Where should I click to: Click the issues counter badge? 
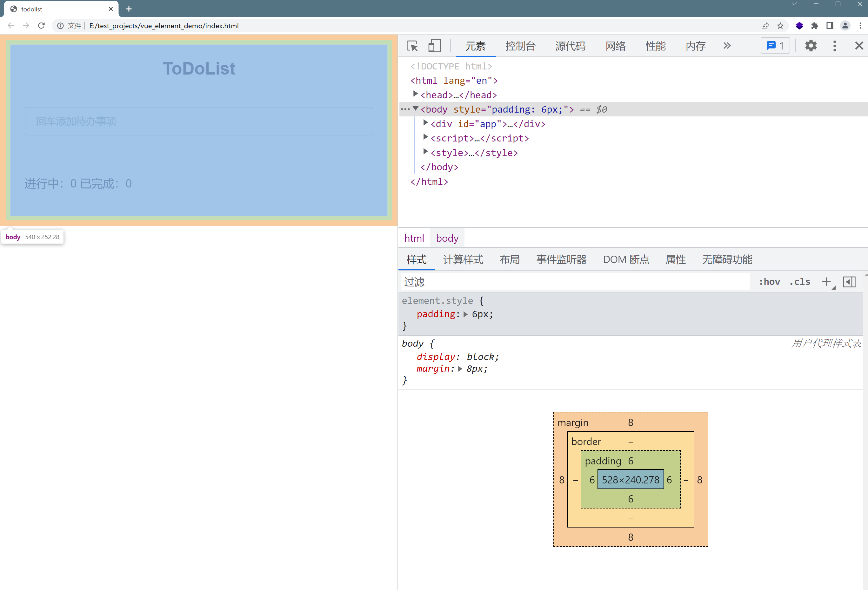click(x=775, y=46)
